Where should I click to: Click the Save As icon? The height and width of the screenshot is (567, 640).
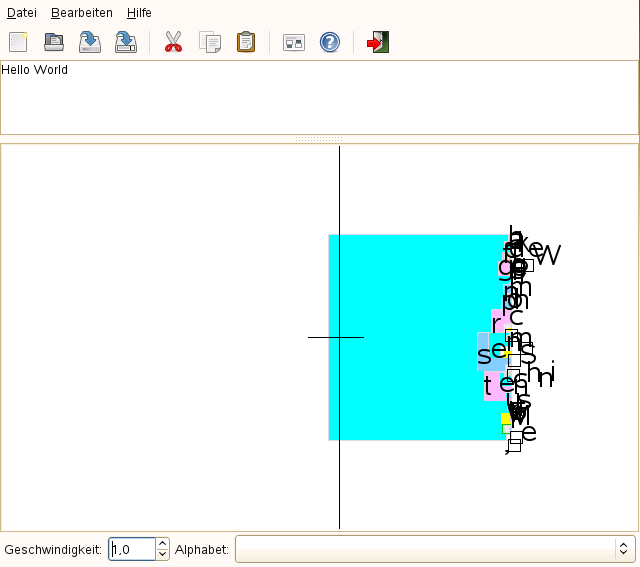(x=126, y=42)
